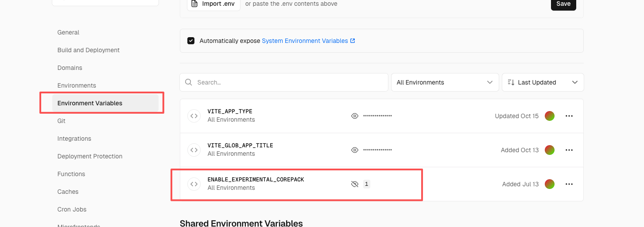Open the three-dot menu for ENABLE_EXPERIMENTAL_COREPACK
Screen dimensions: 644x227
[x=569, y=184]
